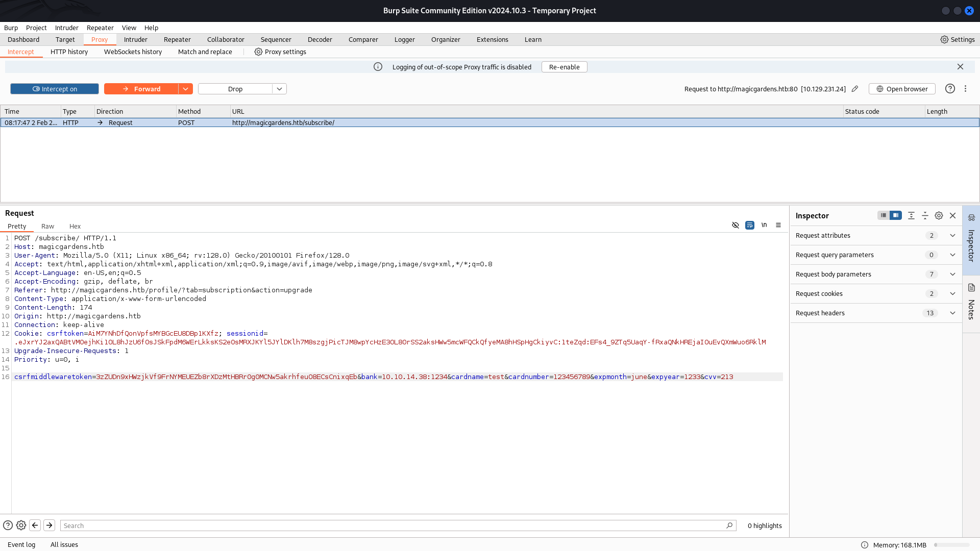
Task: Click the info icon in notice bar
Action: 378,67
